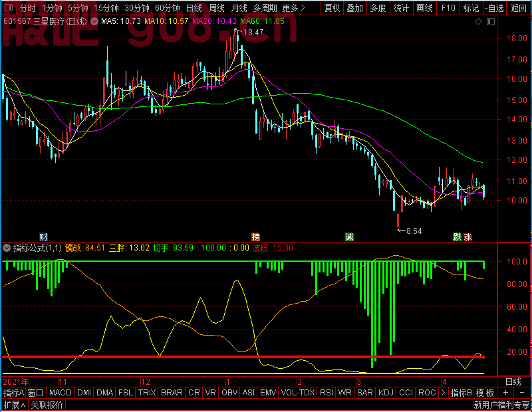
Task: Switch to the 分时 chart period
Action: (x=27, y=8)
